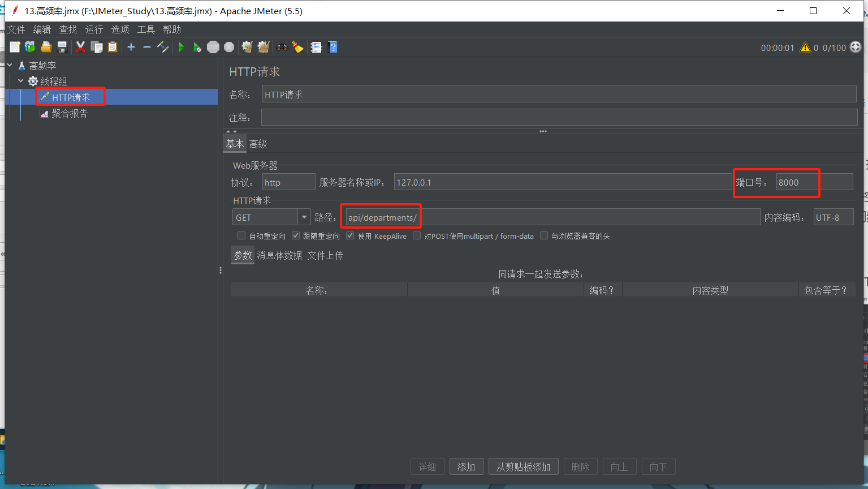This screenshot has height=489, width=868.
Task: Collapse the 线程组 tree node
Action: click(x=21, y=81)
